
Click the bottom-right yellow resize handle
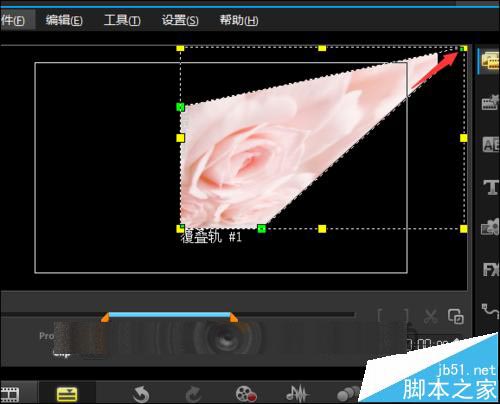click(464, 229)
